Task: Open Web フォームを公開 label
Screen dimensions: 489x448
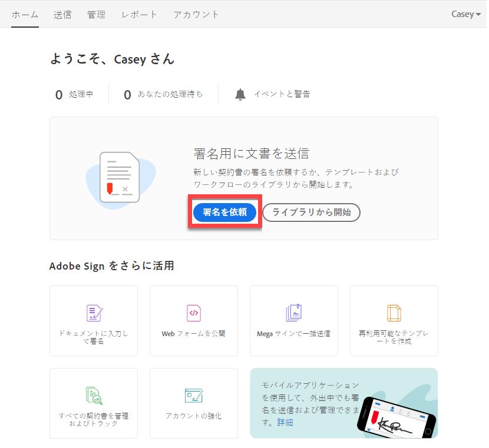Action: coord(194,334)
